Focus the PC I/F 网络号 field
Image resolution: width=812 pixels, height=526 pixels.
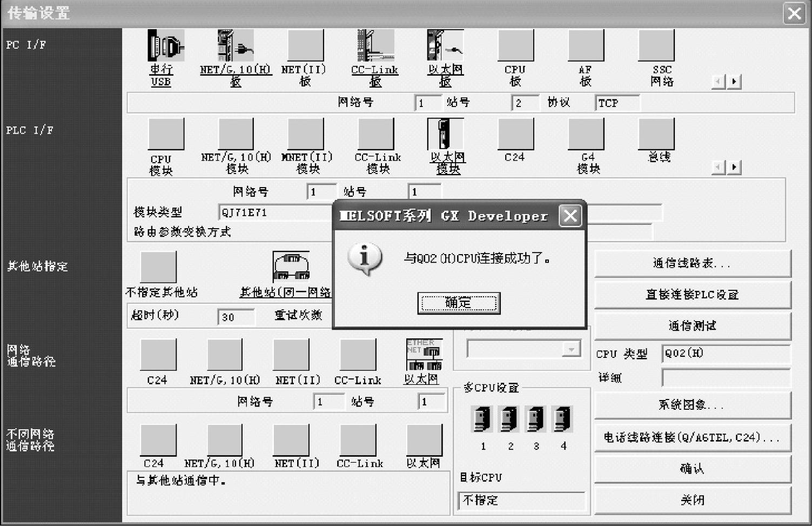click(428, 103)
